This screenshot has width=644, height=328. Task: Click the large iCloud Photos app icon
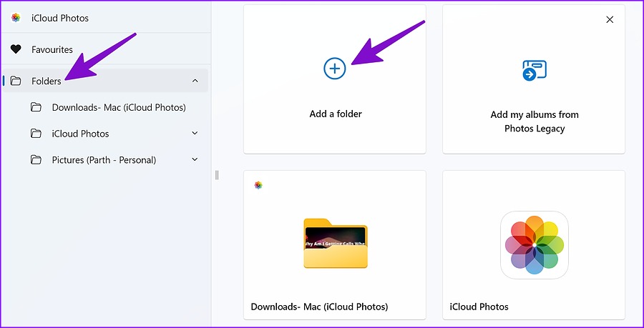[535, 245]
